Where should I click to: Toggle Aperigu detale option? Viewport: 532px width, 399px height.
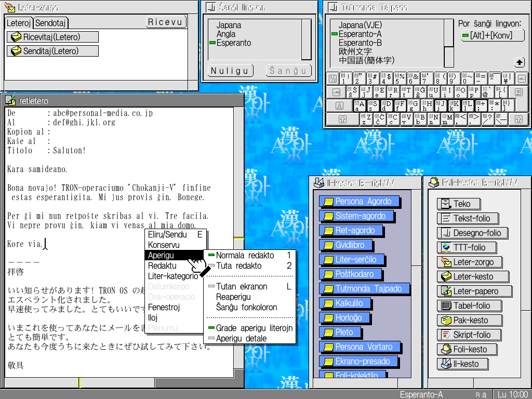coord(241,339)
